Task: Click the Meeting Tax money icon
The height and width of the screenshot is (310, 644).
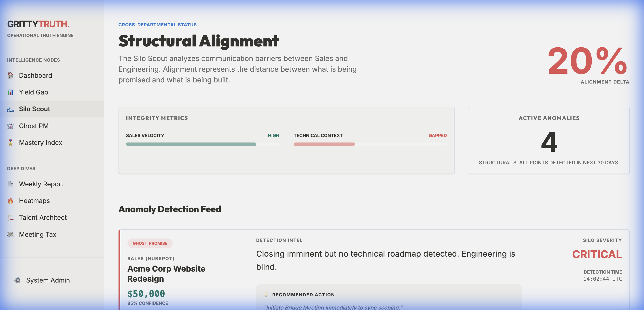Action: [10, 234]
